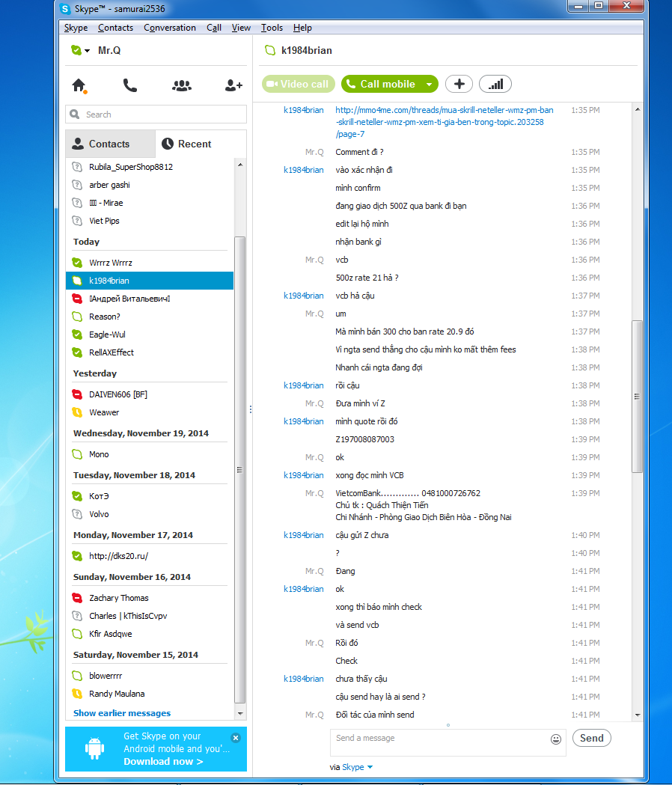Click the status icon beside Kfir Asdqwe
Image resolution: width=672 pixels, height=785 pixels.
[77, 634]
